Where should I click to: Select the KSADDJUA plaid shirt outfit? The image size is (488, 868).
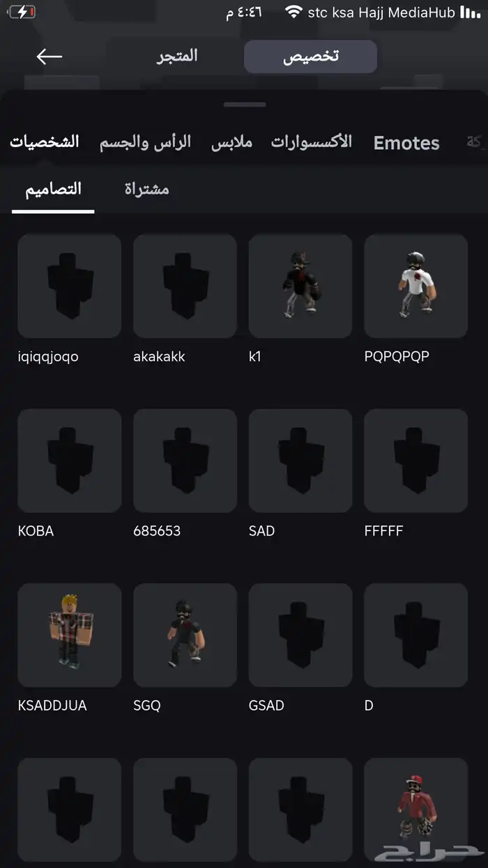click(69, 636)
